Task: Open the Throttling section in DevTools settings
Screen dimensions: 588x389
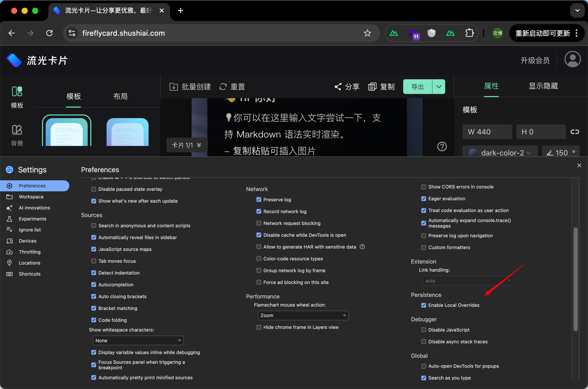Action: (x=30, y=252)
